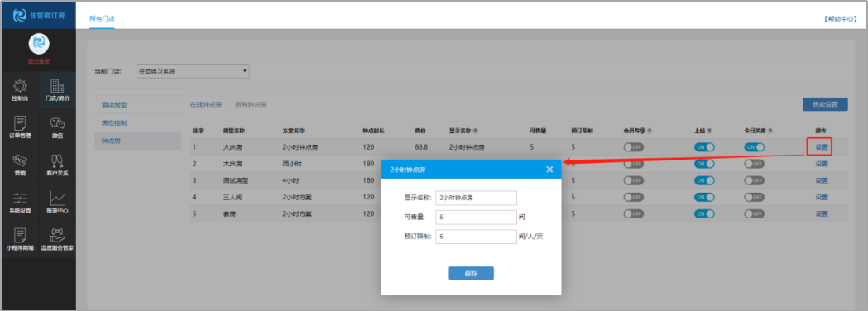Toggle 上线 switch for the 两小时 row
The image size is (868, 311).
tap(704, 164)
